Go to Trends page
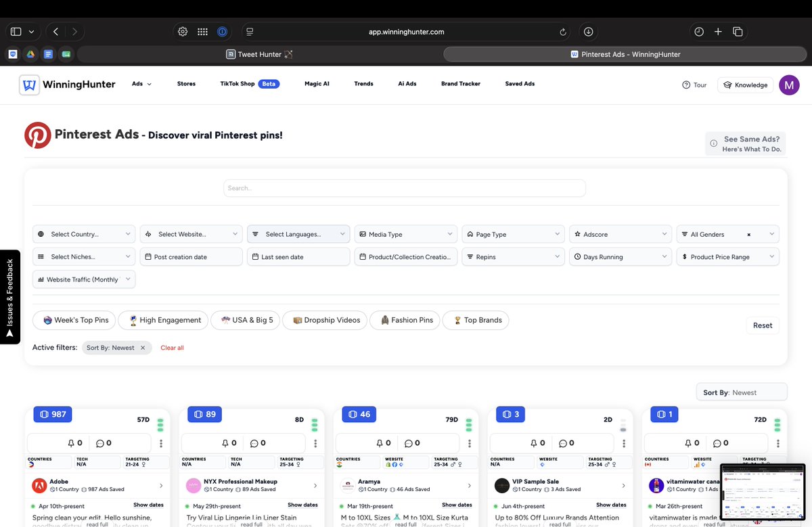The width and height of the screenshot is (812, 527). 363,84
